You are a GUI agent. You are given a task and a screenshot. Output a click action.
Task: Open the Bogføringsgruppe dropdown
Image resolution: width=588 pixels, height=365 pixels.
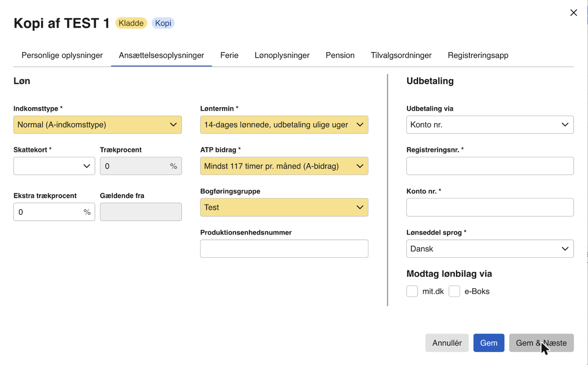pyautogui.click(x=284, y=207)
